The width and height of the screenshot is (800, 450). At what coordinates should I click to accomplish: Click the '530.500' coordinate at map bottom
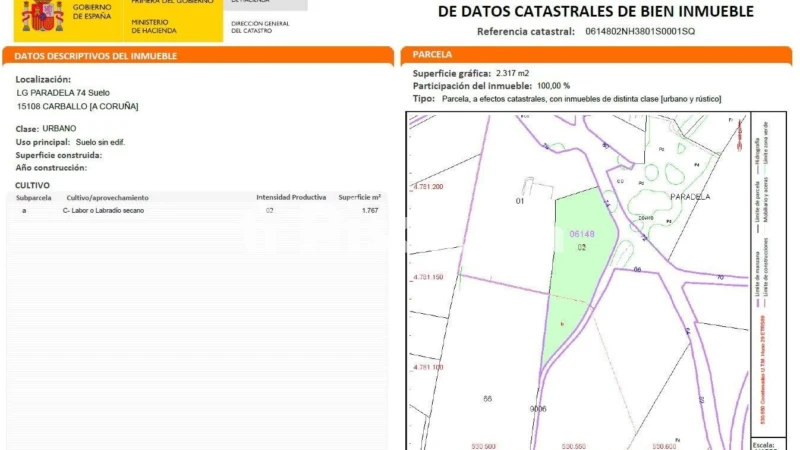point(483,446)
